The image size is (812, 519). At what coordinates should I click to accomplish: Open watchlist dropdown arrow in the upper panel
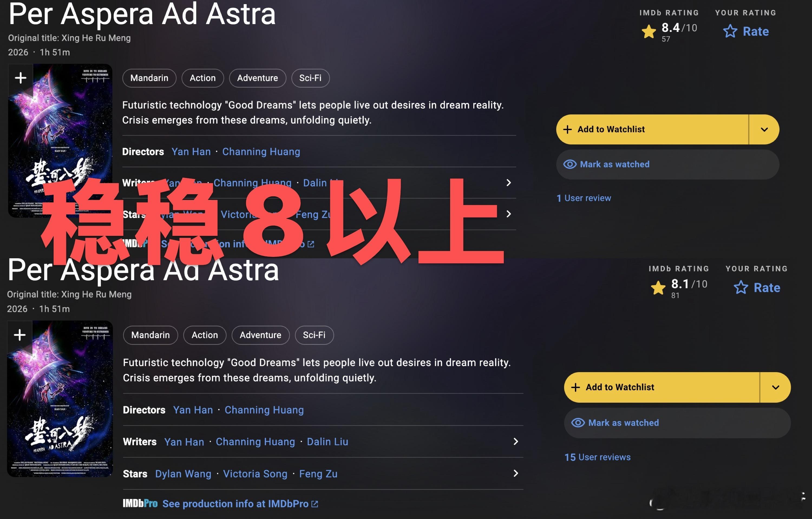click(x=764, y=130)
